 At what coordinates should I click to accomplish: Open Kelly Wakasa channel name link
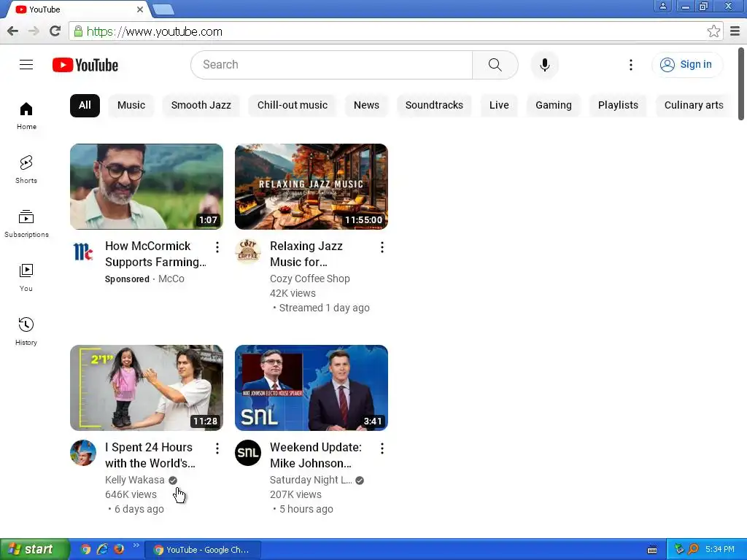135,480
